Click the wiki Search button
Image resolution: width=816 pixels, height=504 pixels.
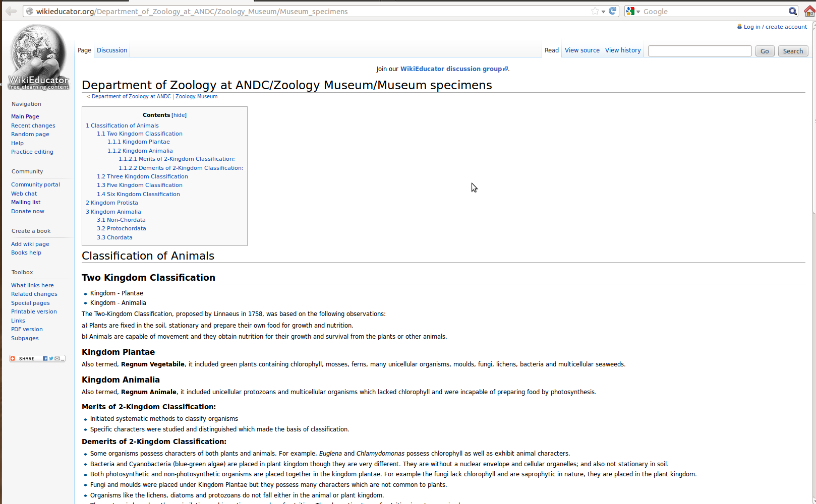[793, 51]
